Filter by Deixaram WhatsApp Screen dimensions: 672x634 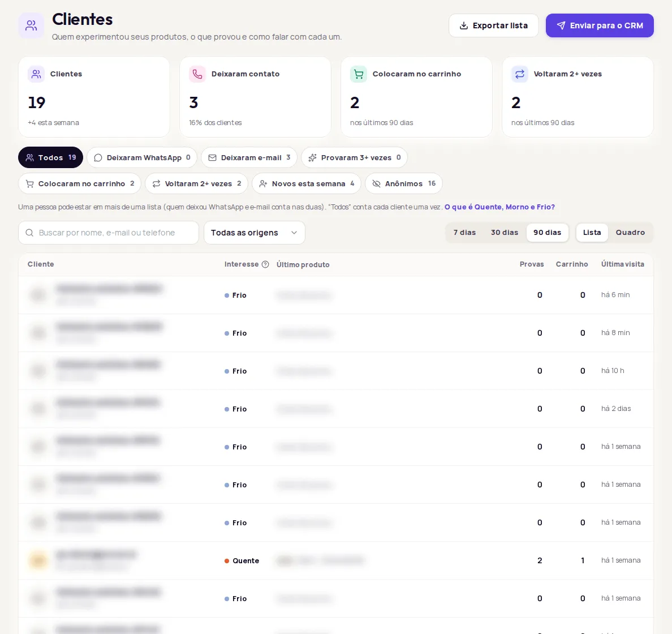[142, 158]
